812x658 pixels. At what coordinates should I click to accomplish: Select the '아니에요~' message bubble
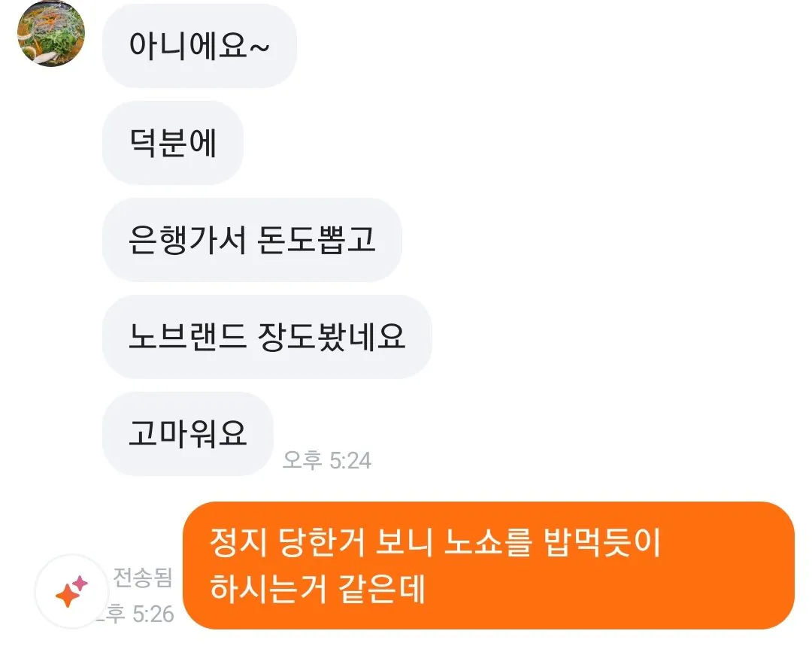pyautogui.click(x=199, y=46)
